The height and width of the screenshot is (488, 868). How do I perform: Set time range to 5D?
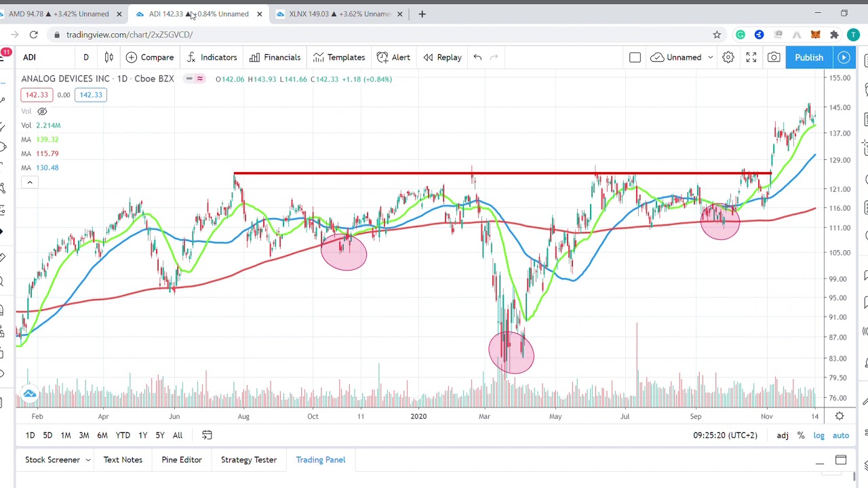click(x=47, y=435)
